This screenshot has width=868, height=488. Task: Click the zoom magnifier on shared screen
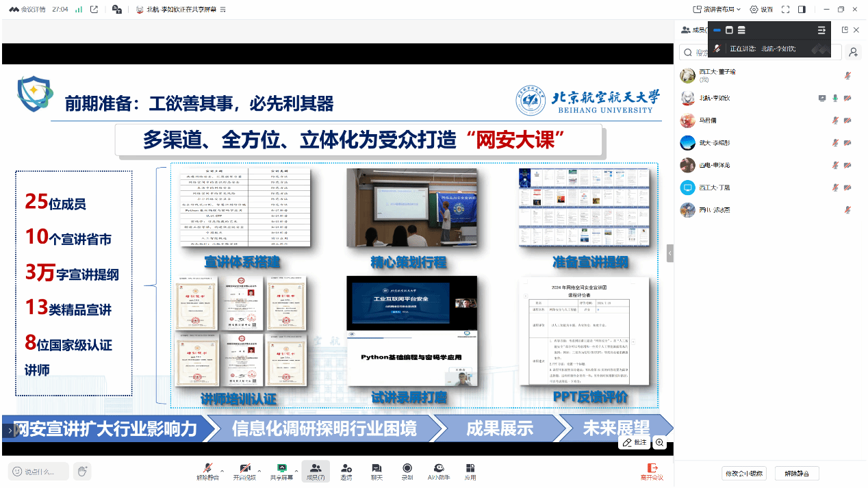pyautogui.click(x=660, y=443)
